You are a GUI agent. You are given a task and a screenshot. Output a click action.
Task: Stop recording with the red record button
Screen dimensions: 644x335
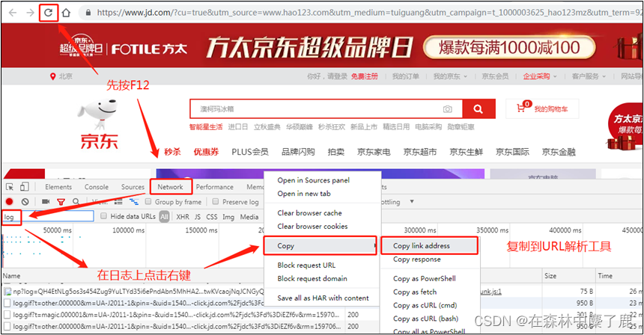pos(10,202)
